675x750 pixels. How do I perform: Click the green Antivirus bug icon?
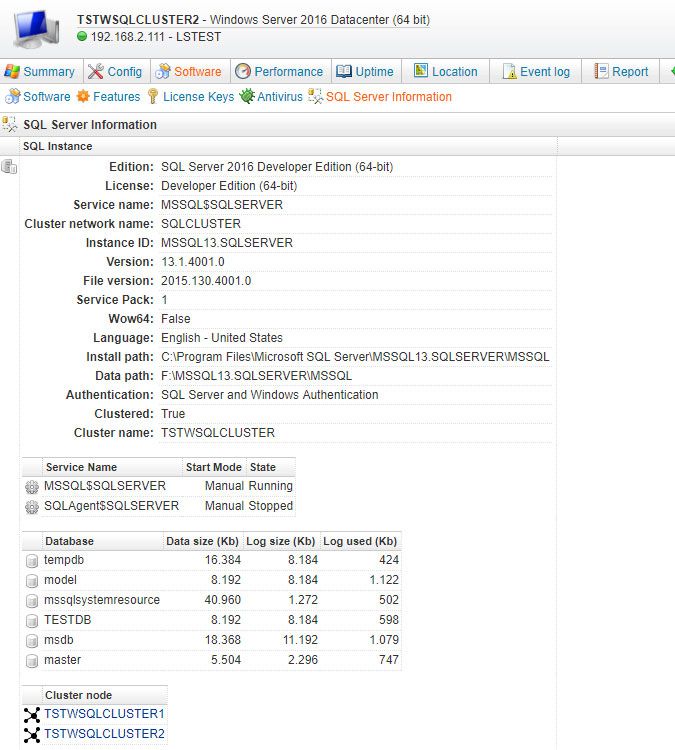pos(247,96)
